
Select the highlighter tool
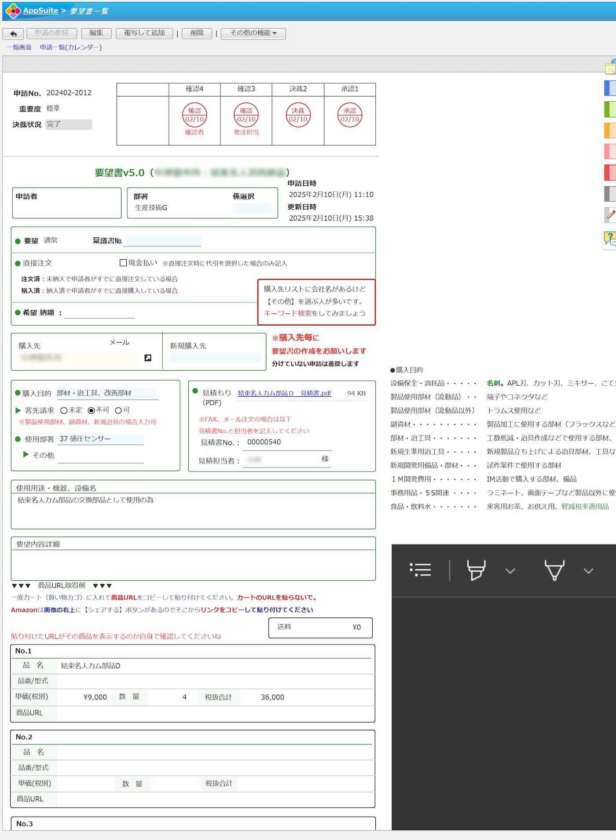(476, 570)
